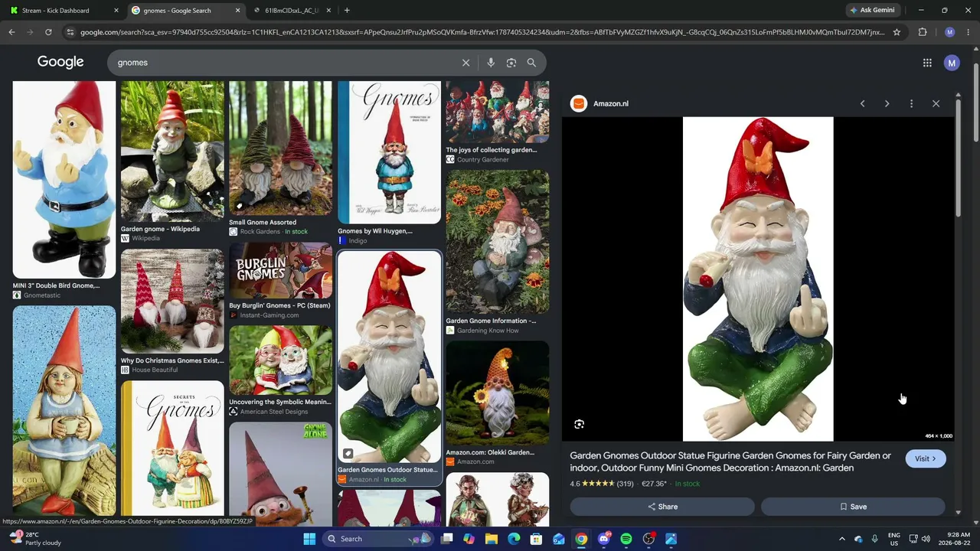Screen dimensions: 980x551
Task: Open MINI 3" Double Bird Gnome image
Action: tap(64, 180)
